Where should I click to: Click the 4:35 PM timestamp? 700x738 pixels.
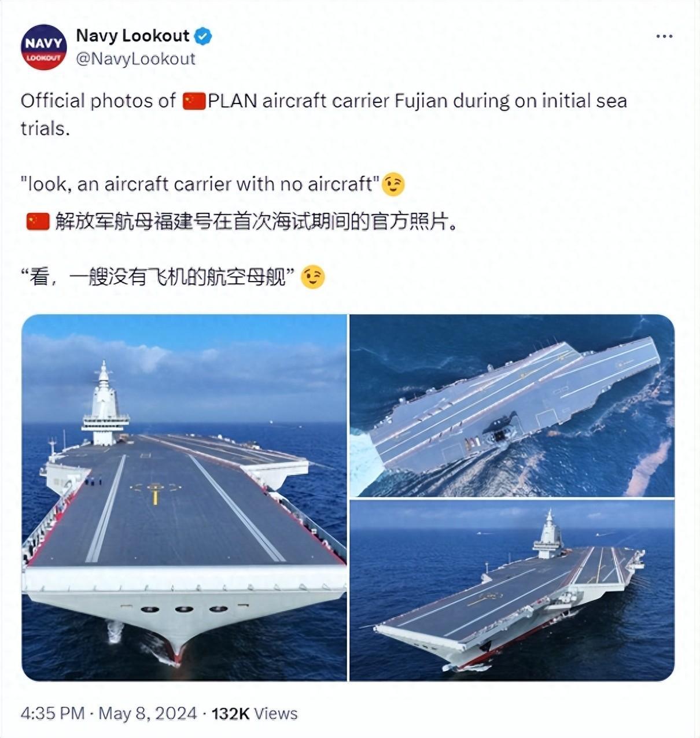53,713
